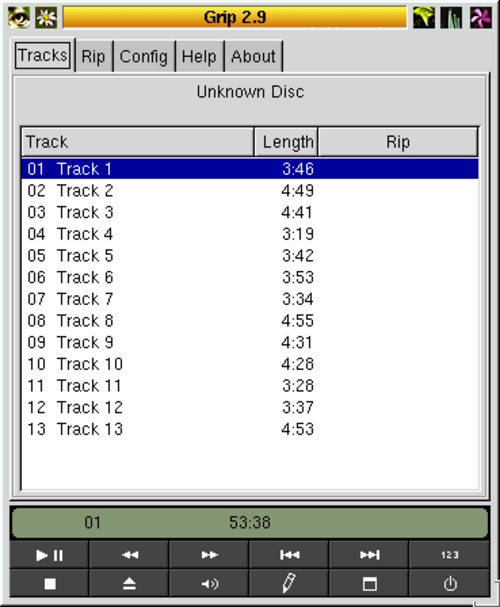Image resolution: width=500 pixels, height=607 pixels.
Task: Click the Rip column header
Action: click(397, 142)
